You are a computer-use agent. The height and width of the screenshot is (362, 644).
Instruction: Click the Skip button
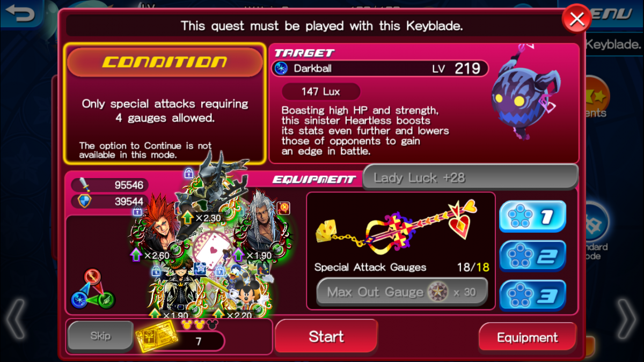coord(100,336)
